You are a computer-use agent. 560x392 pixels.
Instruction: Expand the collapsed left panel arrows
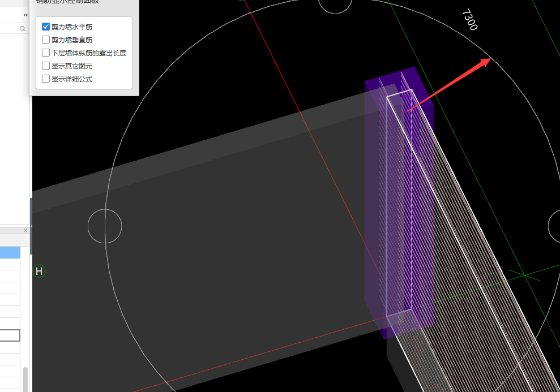25,15
